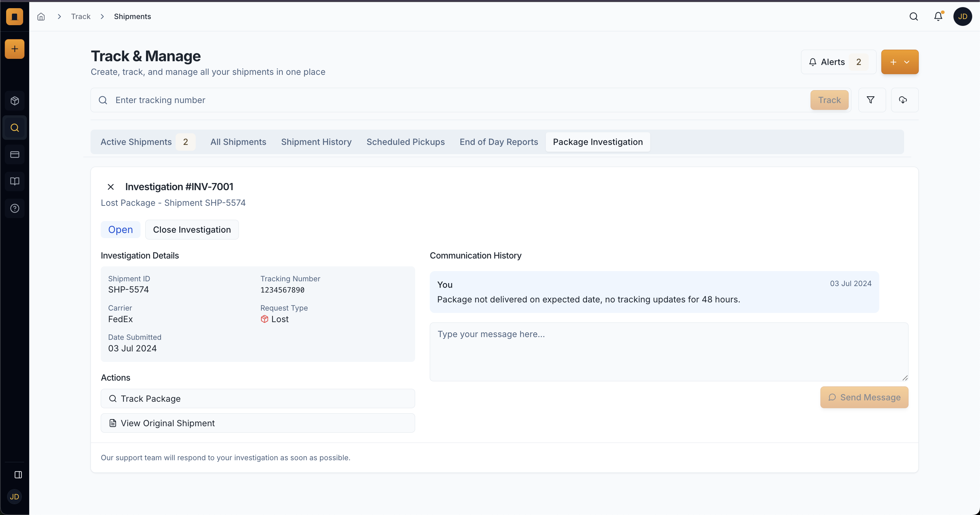Viewport: 980px width, 515px height.
Task: Click the top-right search magnifier icon
Action: 913,16
